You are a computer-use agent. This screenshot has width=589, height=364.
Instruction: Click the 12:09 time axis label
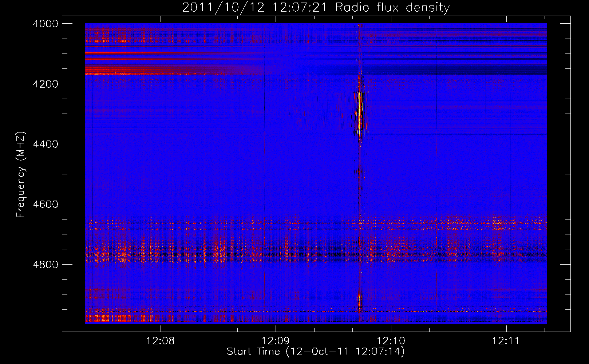(x=276, y=341)
